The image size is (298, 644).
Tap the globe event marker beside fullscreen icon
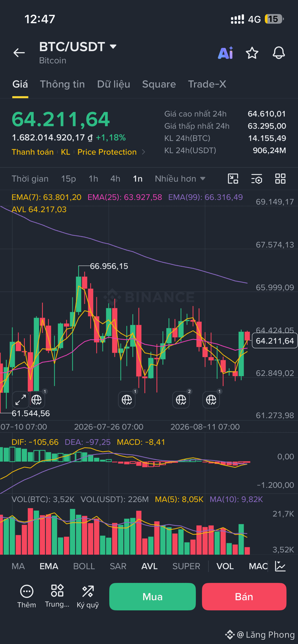(37, 400)
